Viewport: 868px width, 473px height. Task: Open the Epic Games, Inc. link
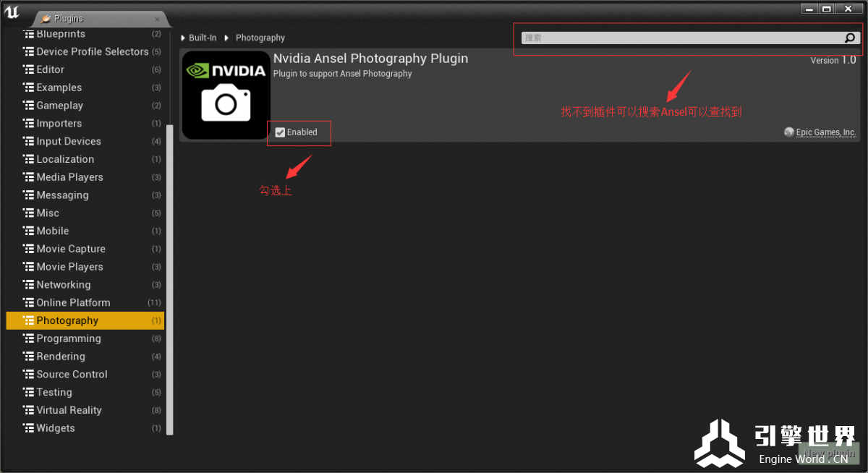click(x=825, y=132)
